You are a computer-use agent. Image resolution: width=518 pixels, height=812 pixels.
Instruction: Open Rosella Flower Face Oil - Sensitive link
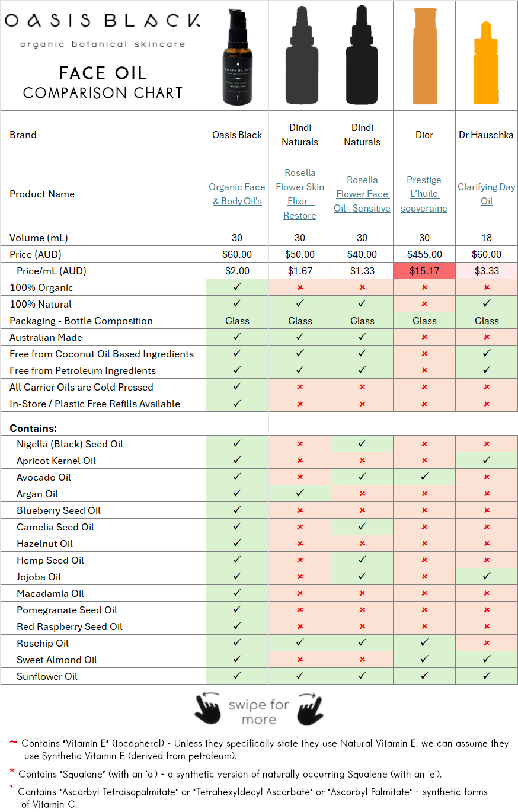click(x=362, y=194)
